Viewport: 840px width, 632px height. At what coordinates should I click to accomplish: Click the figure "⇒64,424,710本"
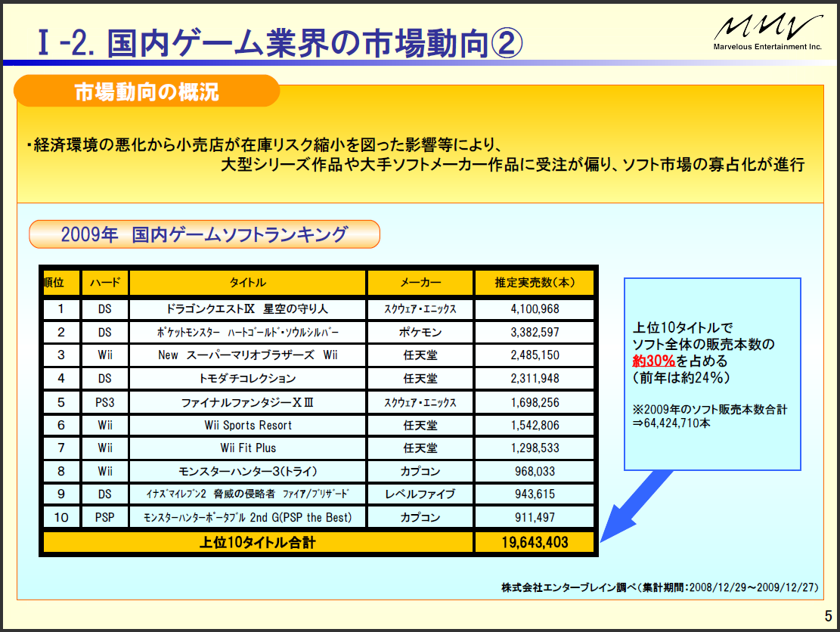click(x=671, y=423)
